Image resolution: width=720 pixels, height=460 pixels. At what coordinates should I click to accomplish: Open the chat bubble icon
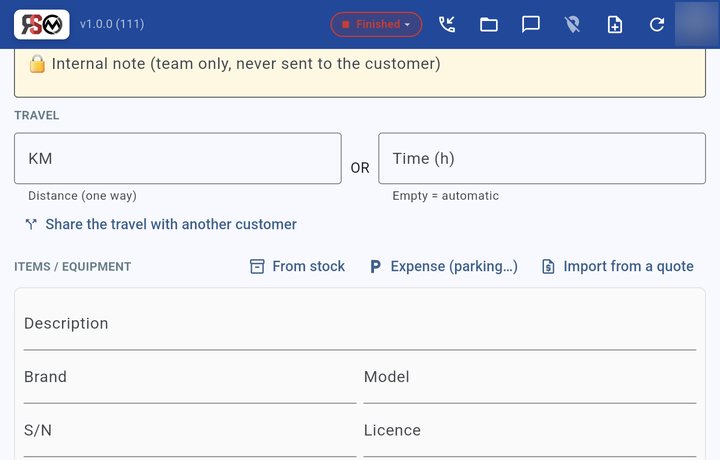tap(530, 24)
